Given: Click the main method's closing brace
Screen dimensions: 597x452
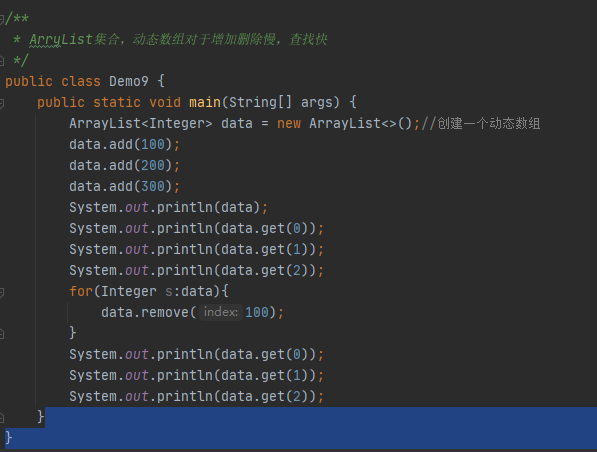Looking at the screenshot, I should (x=41, y=417).
